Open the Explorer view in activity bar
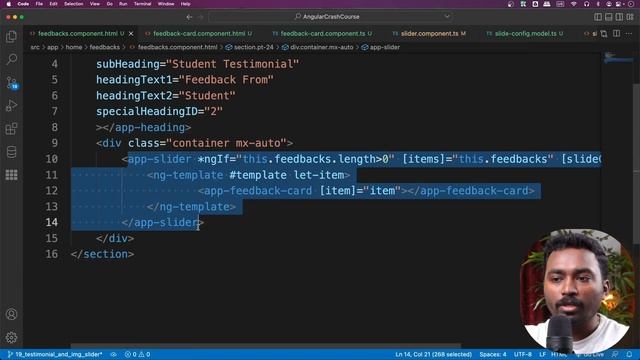The image size is (640, 360). point(11,37)
